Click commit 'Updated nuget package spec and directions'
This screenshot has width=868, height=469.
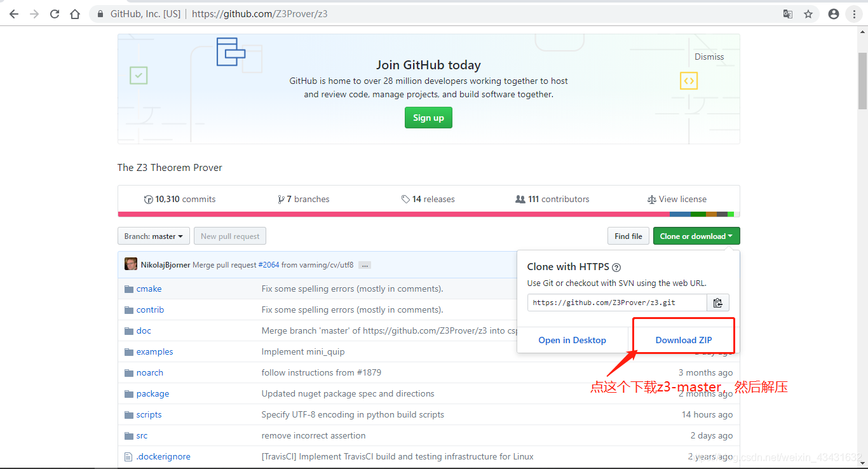348,393
